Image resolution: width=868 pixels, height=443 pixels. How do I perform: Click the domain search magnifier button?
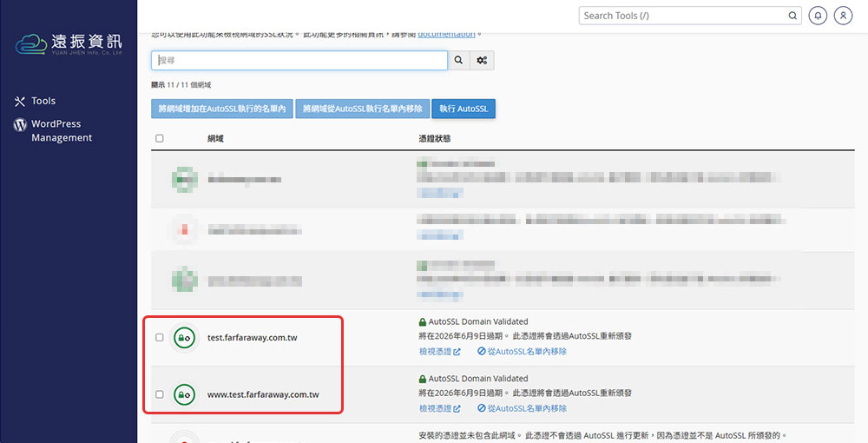tap(458, 60)
